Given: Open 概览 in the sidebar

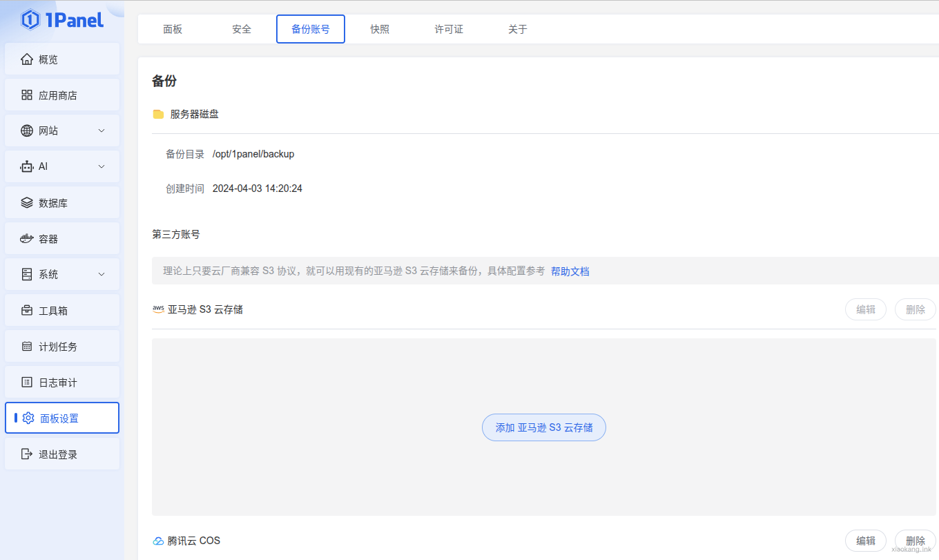Looking at the screenshot, I should coord(62,59).
